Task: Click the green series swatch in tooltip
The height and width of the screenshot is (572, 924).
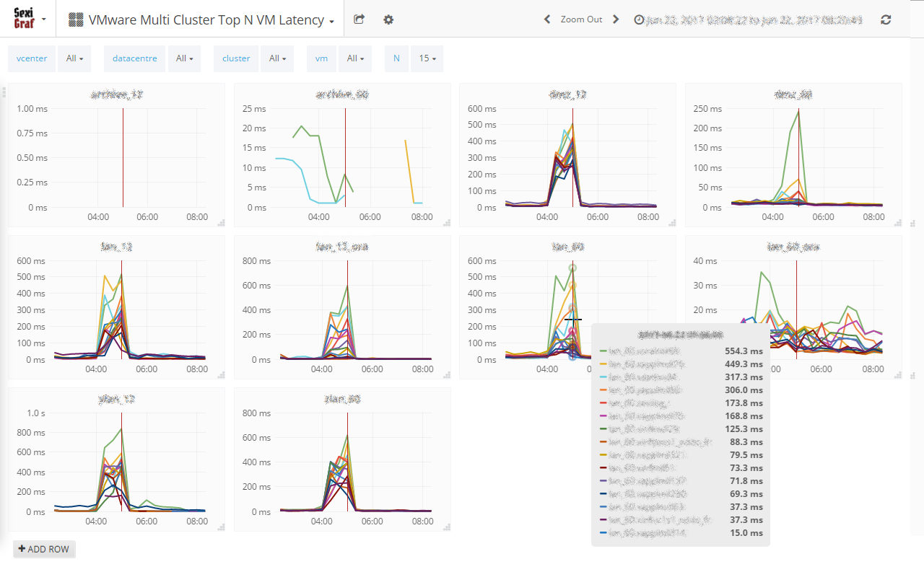Action: (x=603, y=351)
